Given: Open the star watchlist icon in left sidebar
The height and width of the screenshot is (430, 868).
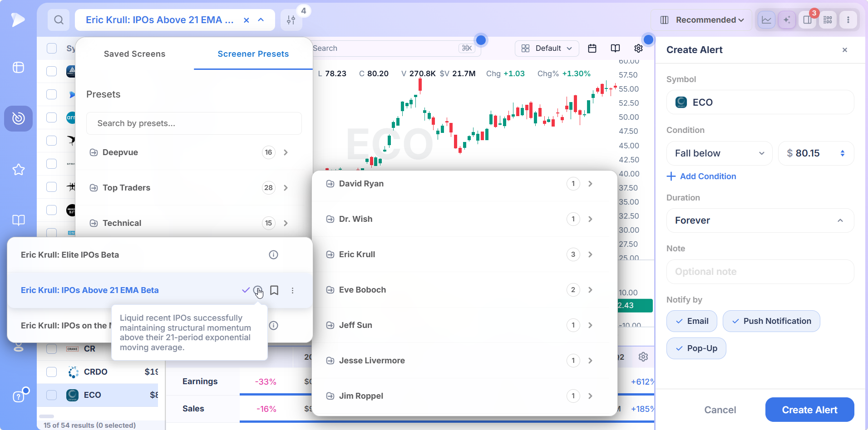Looking at the screenshot, I should (x=18, y=170).
